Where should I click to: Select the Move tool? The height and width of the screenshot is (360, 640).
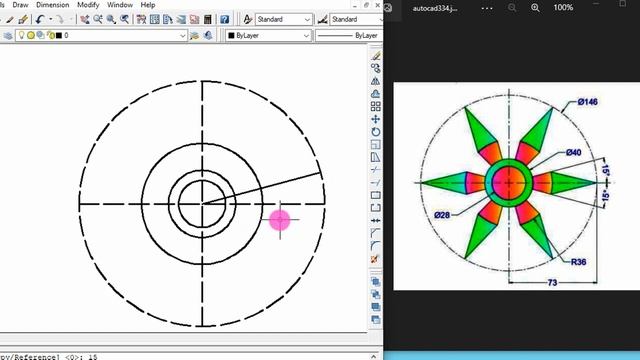376,119
